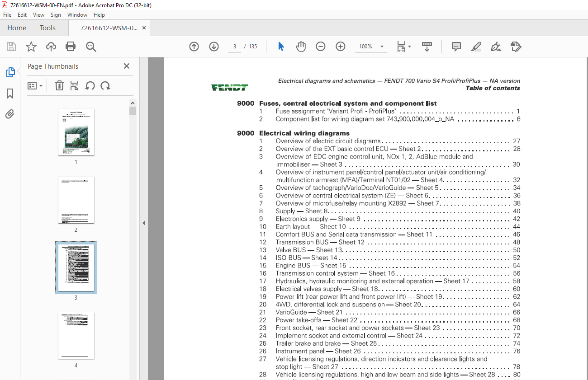Choose the arrow selection tool
Viewport: 588px width, 380px height.
pos(281,47)
